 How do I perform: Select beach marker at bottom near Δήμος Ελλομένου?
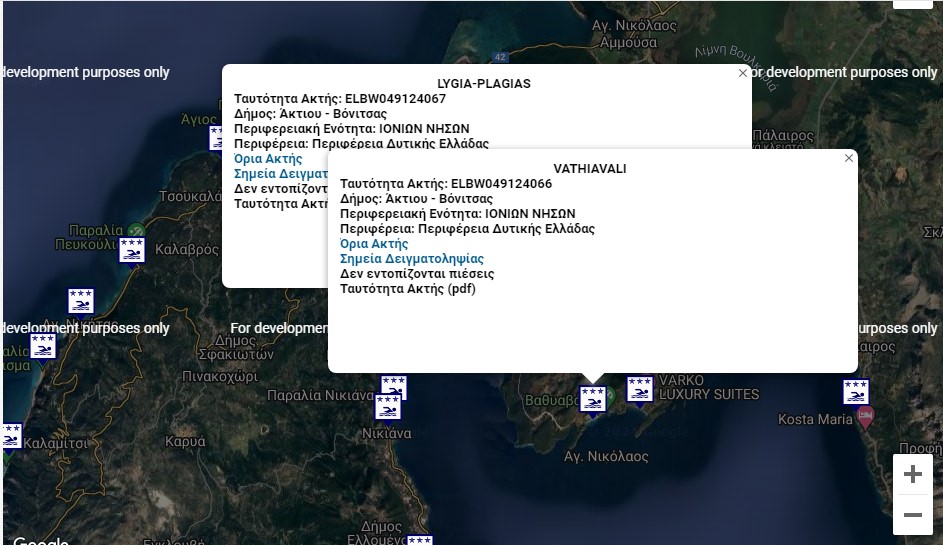[x=419, y=540]
